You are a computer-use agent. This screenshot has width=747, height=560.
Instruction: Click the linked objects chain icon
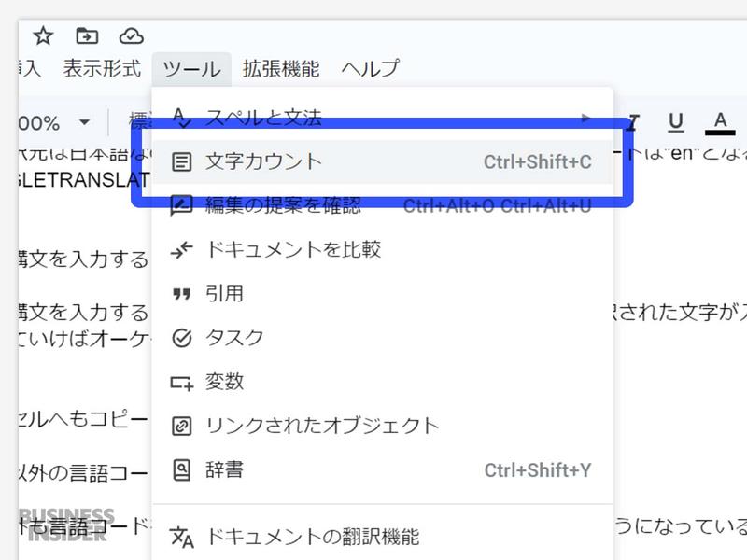181,427
